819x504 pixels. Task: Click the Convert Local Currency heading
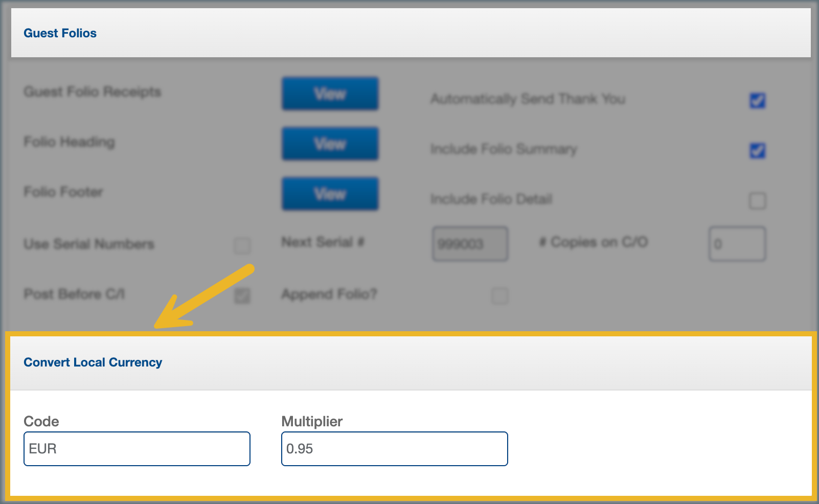93,362
